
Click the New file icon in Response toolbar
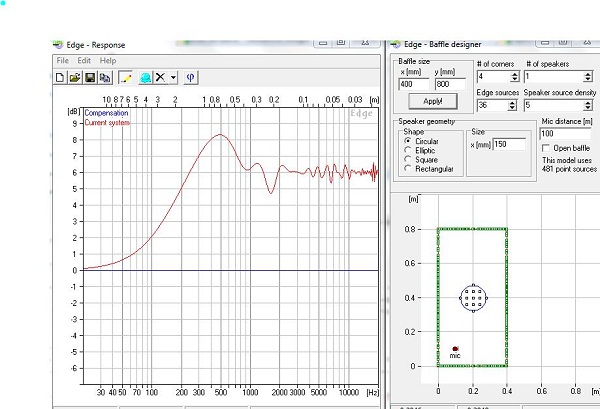pos(60,78)
